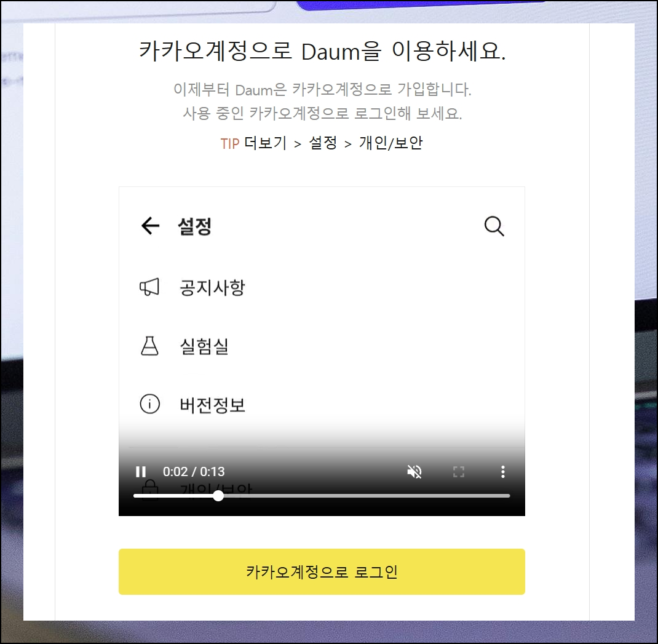
Task: Click the 개인/보안 tip text
Action: pos(390,143)
